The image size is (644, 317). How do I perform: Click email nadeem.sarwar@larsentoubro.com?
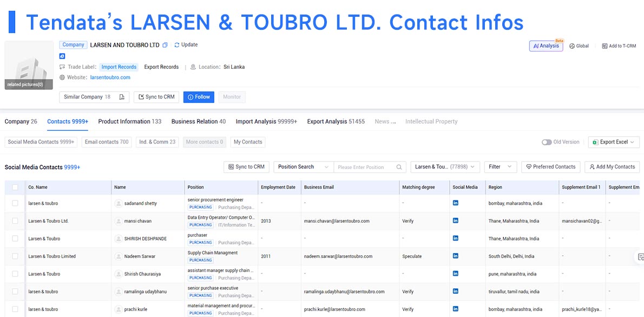point(338,256)
